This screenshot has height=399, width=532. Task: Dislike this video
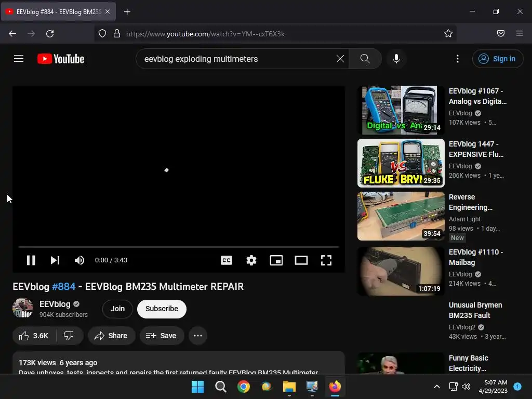point(69,336)
